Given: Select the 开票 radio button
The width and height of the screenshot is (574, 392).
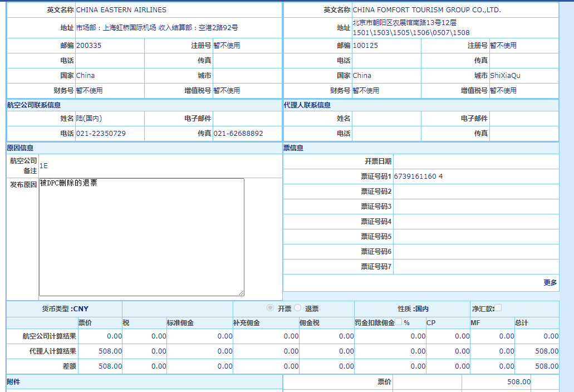Looking at the screenshot, I should [x=271, y=308].
